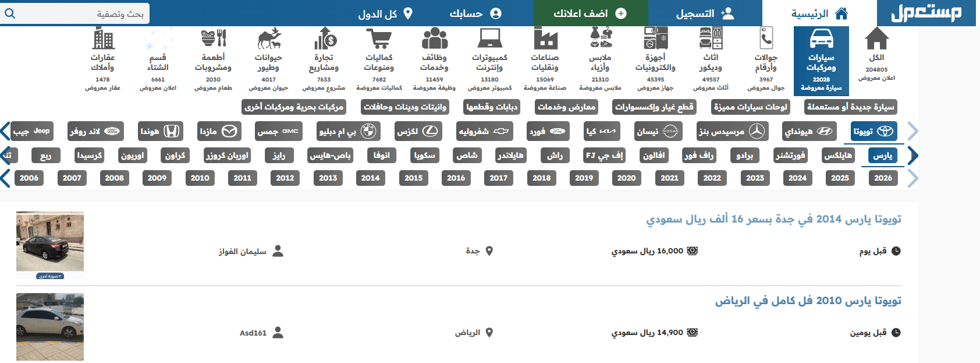Open the registration tab

tap(705, 13)
